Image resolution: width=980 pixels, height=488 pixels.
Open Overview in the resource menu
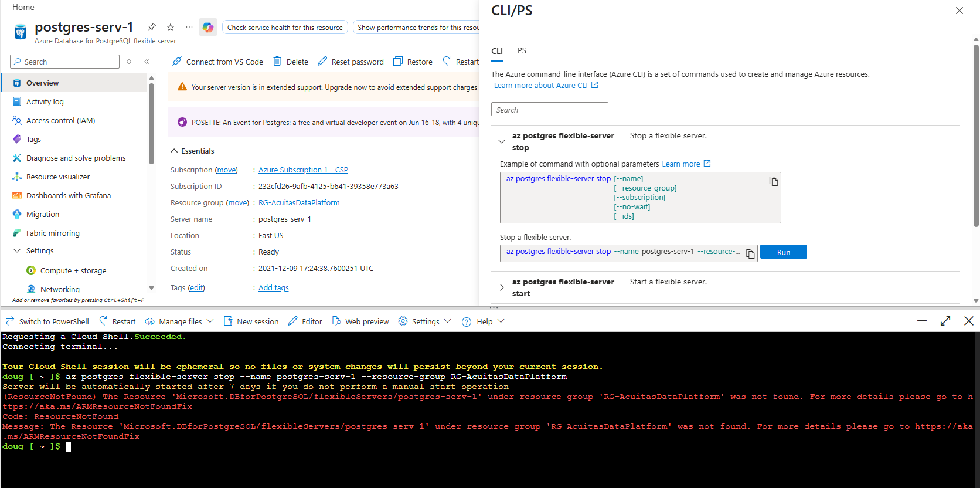coord(74,83)
